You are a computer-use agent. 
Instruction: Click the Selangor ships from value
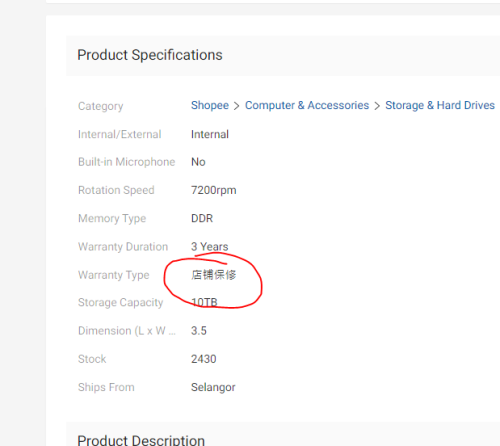(x=213, y=387)
